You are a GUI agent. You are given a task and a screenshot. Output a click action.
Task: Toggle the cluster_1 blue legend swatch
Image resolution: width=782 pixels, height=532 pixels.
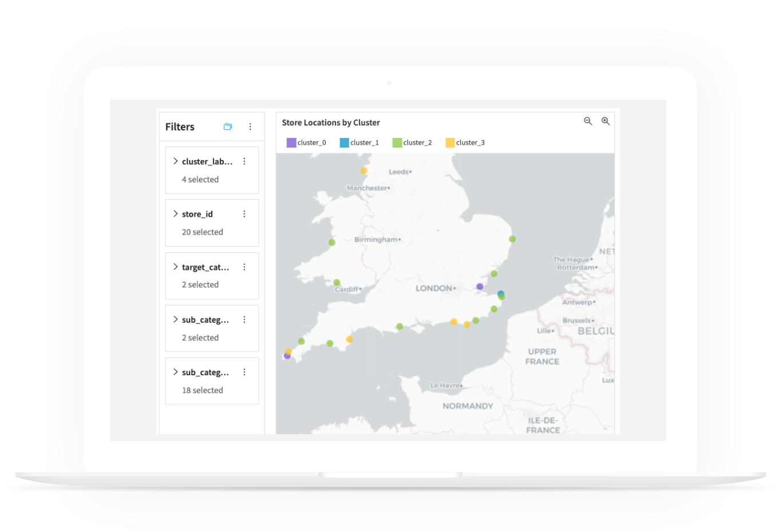344,142
